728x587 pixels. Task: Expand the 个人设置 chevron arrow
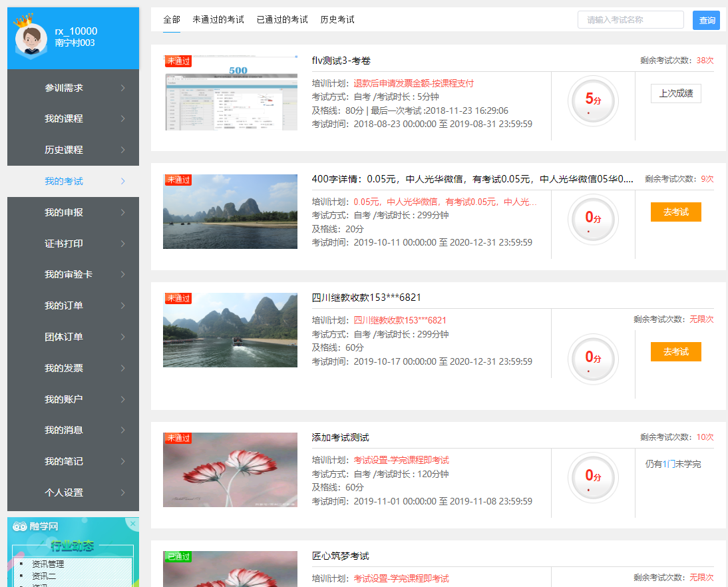point(123,492)
